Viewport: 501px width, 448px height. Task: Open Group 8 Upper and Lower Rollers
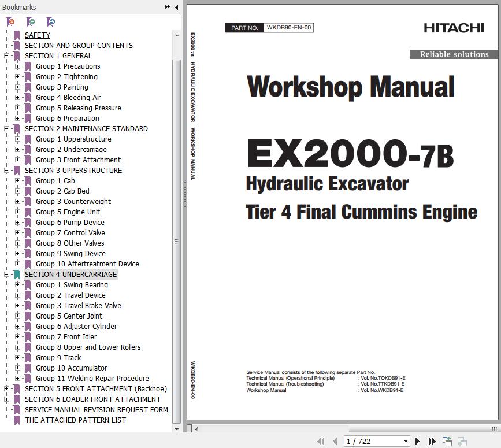pyautogui.click(x=88, y=347)
